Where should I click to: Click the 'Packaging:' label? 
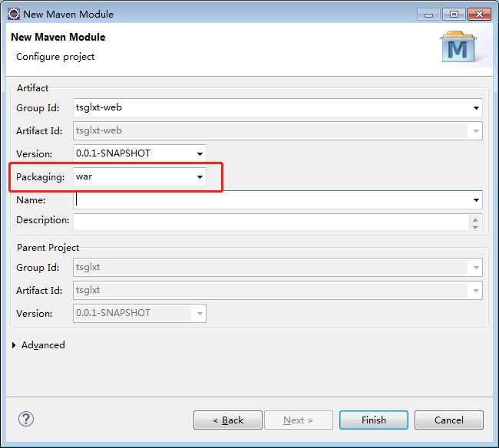coord(41,176)
